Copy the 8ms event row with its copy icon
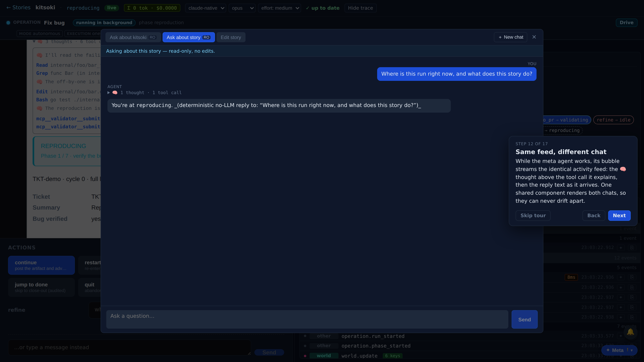 pyautogui.click(x=632, y=277)
